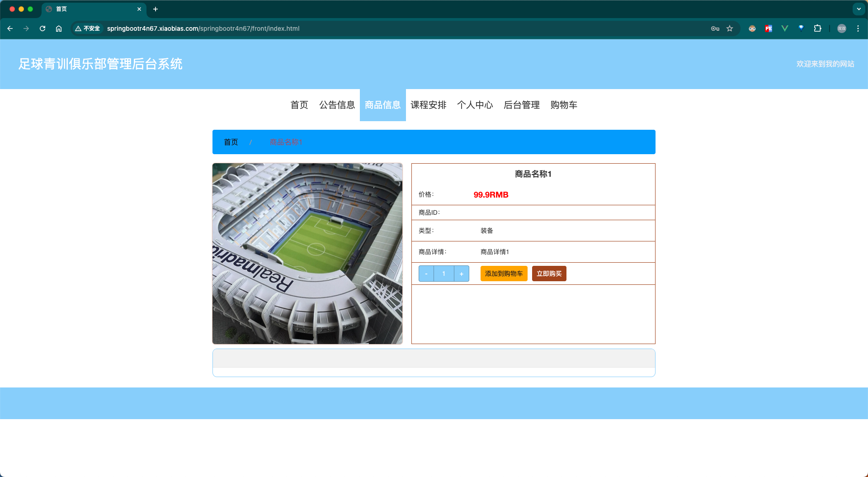Click 商品名称1 breadcrumb link
This screenshot has height=477, width=868.
tap(286, 142)
